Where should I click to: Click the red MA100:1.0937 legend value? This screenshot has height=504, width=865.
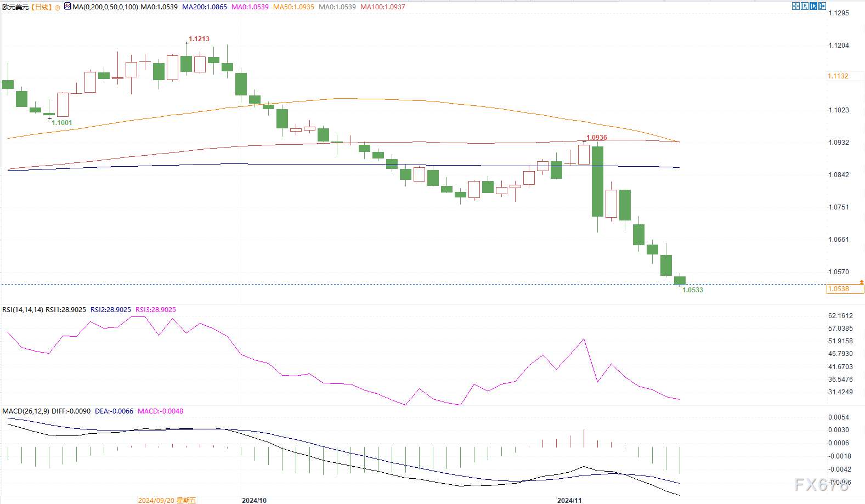pos(382,7)
